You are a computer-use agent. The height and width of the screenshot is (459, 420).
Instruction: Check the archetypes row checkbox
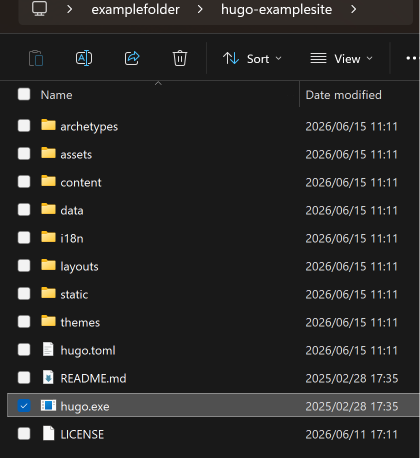pyautogui.click(x=24, y=126)
